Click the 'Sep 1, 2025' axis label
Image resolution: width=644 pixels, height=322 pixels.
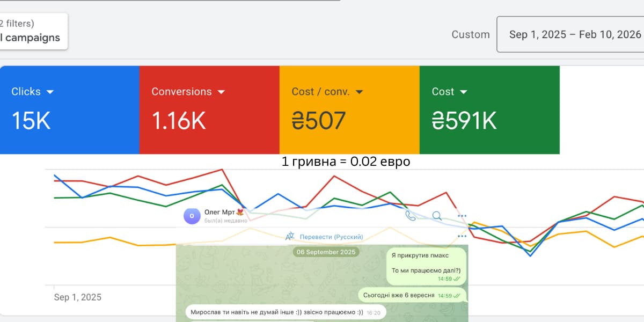77,297
